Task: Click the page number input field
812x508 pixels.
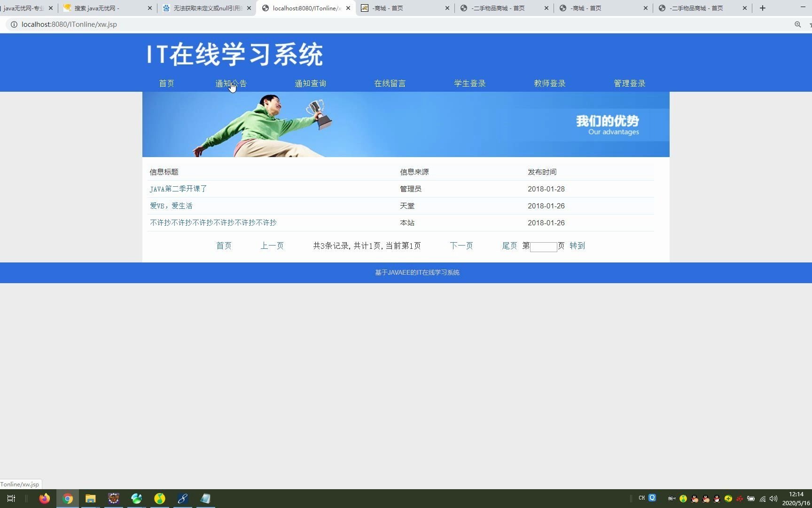Action: click(x=543, y=246)
